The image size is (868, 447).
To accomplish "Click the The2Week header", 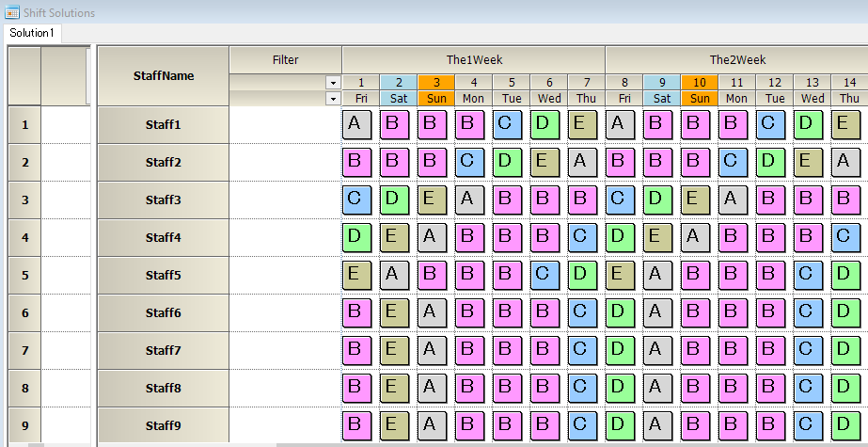I will click(736, 59).
